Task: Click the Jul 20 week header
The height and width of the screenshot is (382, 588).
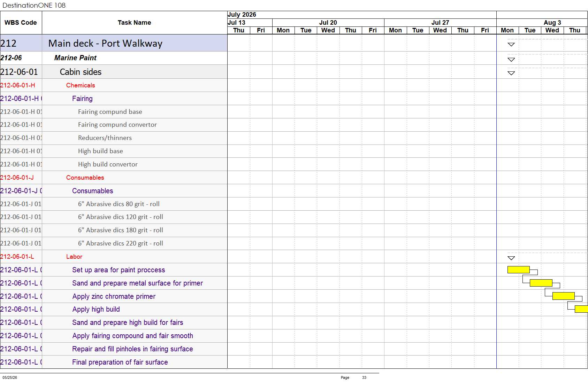Action: click(328, 23)
